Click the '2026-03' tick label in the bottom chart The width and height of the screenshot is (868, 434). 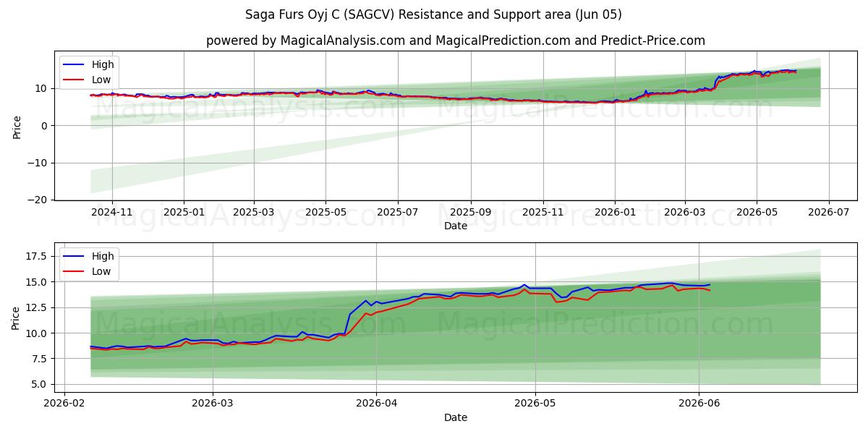pos(214,404)
